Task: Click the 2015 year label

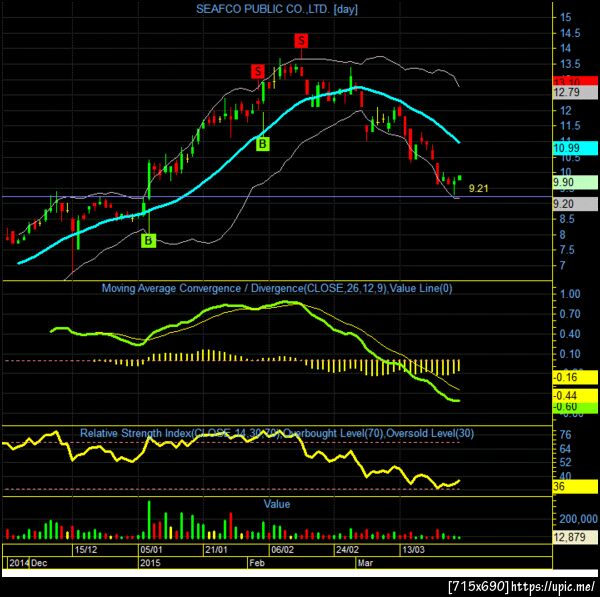Action: pyautogui.click(x=150, y=563)
